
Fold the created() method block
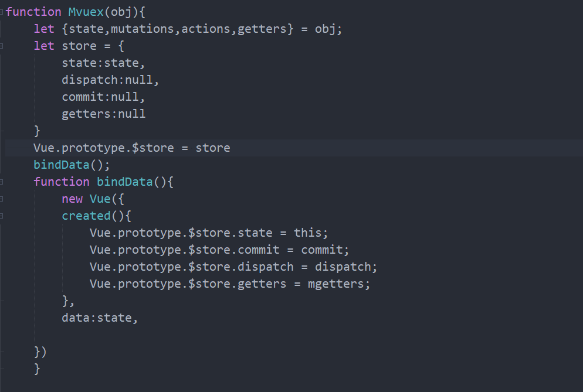point(2,216)
